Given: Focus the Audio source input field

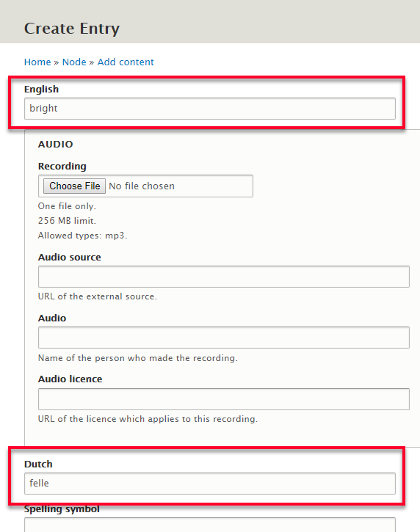Looking at the screenshot, I should [224, 277].
